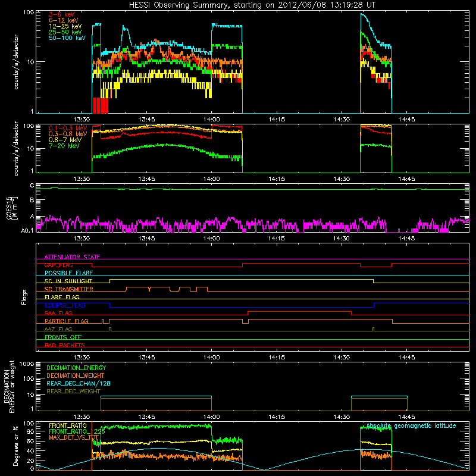476x476 pixels.
Task: Click the 0.1-0.3 MeV legend label
Action: (x=68, y=128)
